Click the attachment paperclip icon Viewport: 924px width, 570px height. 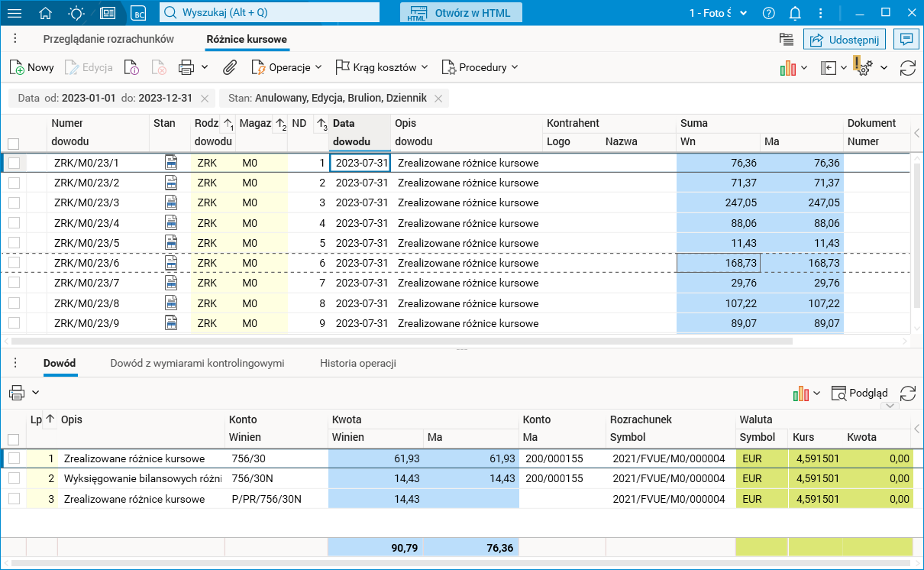click(229, 67)
